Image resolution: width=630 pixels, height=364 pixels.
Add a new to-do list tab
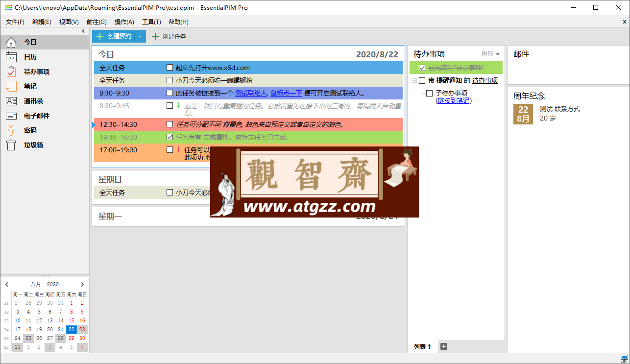[x=444, y=346]
